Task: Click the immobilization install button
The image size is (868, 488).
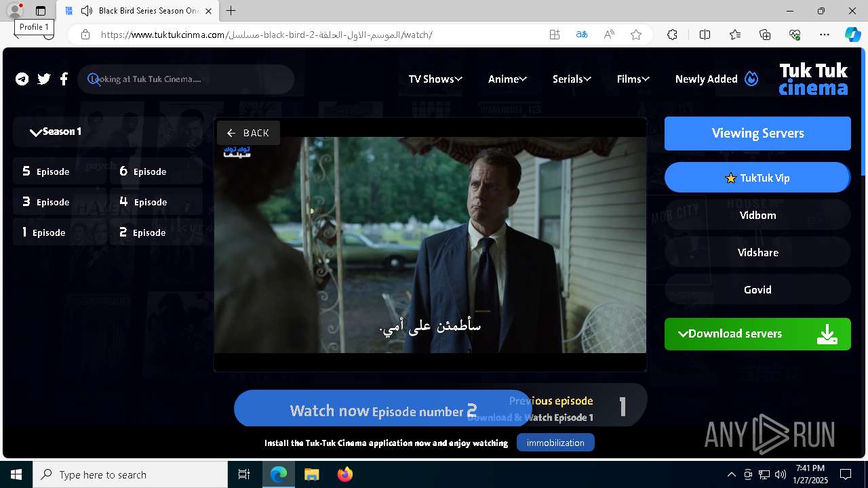Action: [555, 443]
